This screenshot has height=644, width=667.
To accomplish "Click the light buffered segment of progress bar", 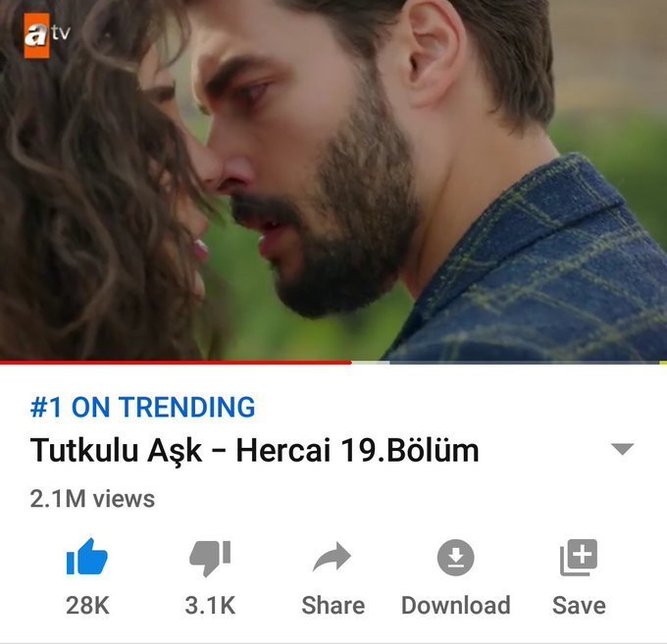I will 371,363.
